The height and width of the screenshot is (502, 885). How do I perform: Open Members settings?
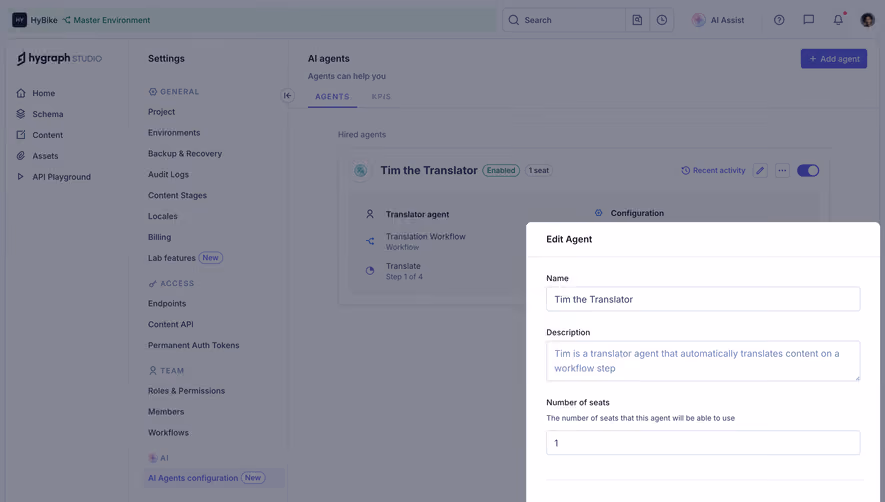(x=166, y=412)
